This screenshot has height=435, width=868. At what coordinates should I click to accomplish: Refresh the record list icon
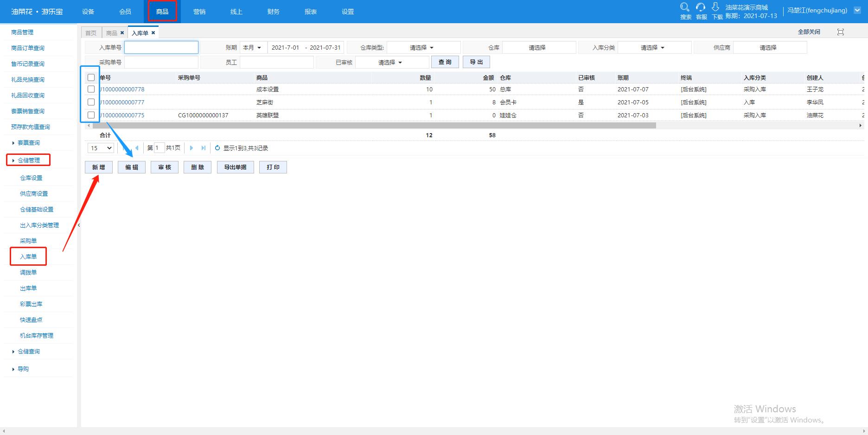[x=217, y=148]
